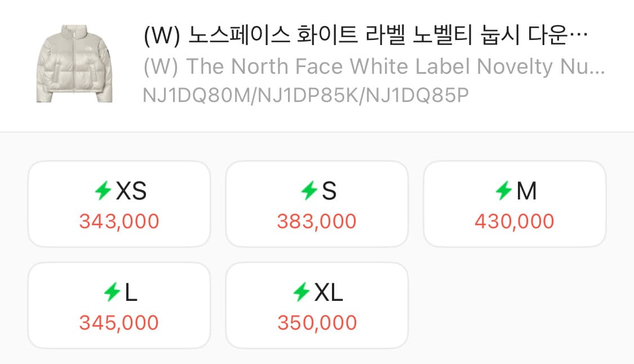Select the XL size option card
The width and height of the screenshot is (634, 364).
317,305
